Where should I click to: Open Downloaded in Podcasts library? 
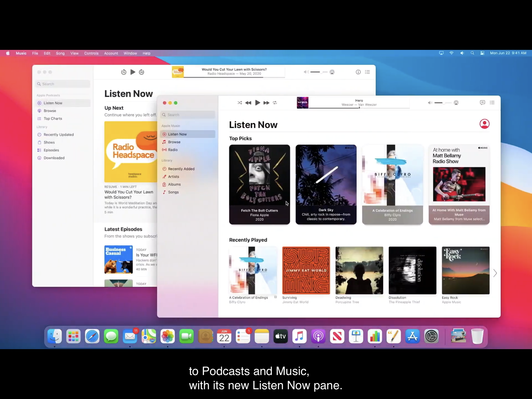63,158
